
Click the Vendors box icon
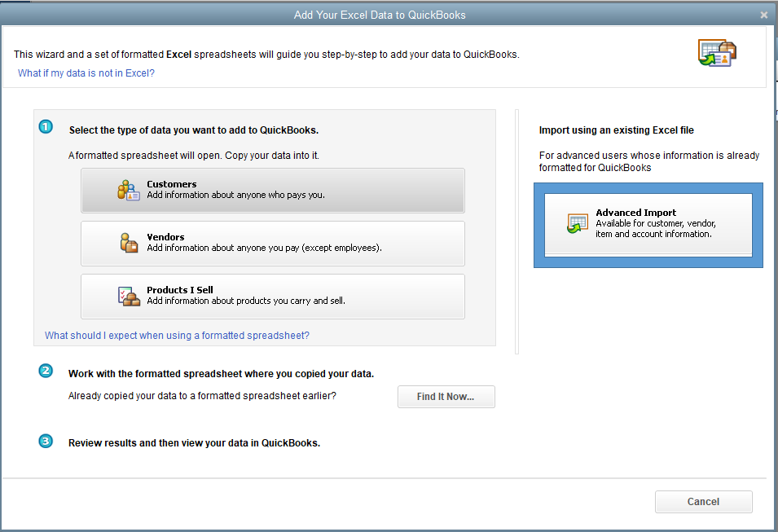pos(129,243)
